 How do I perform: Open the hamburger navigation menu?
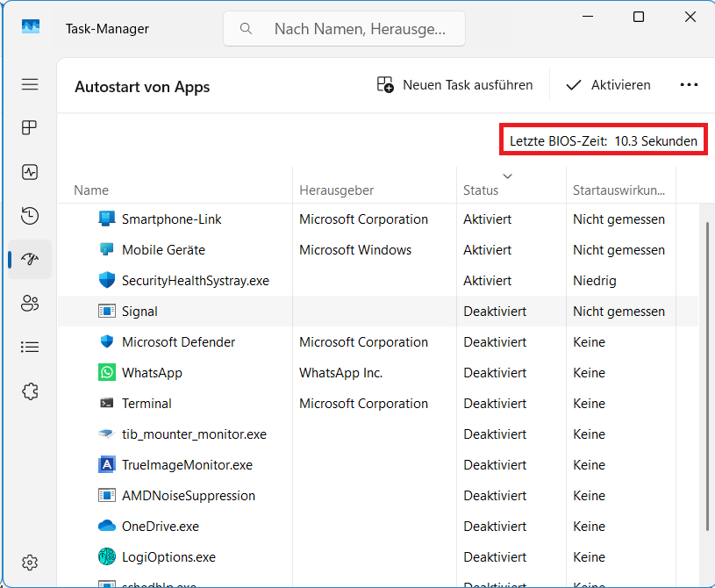pos(30,84)
